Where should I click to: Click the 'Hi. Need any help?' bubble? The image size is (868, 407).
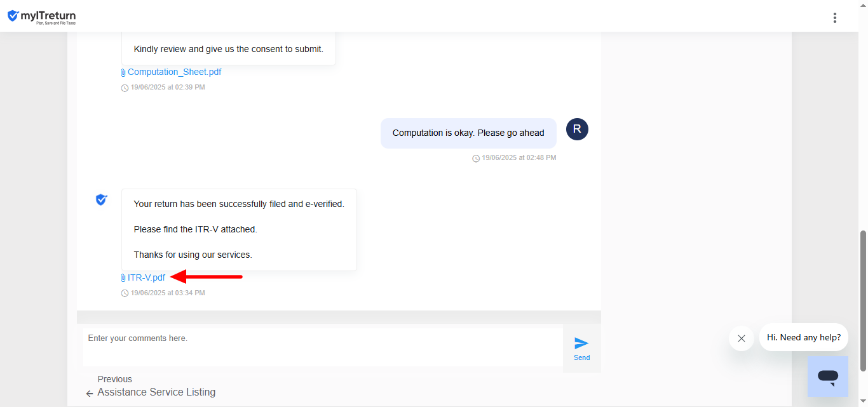(803, 338)
